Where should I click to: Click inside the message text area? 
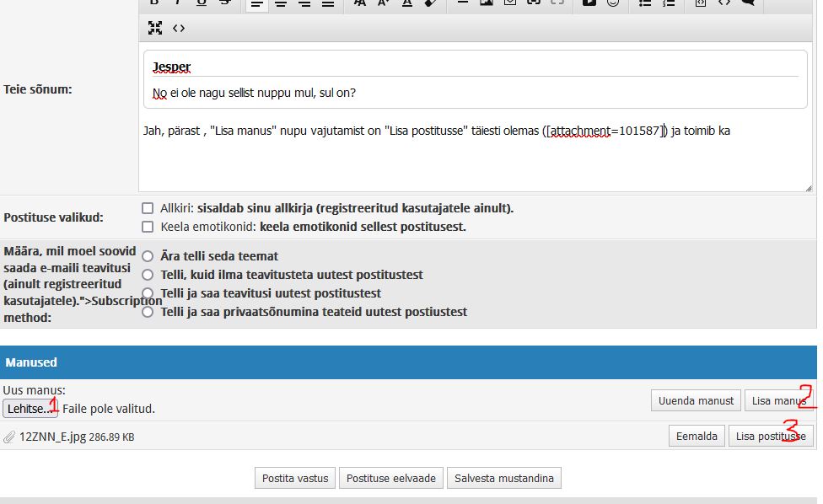472,164
